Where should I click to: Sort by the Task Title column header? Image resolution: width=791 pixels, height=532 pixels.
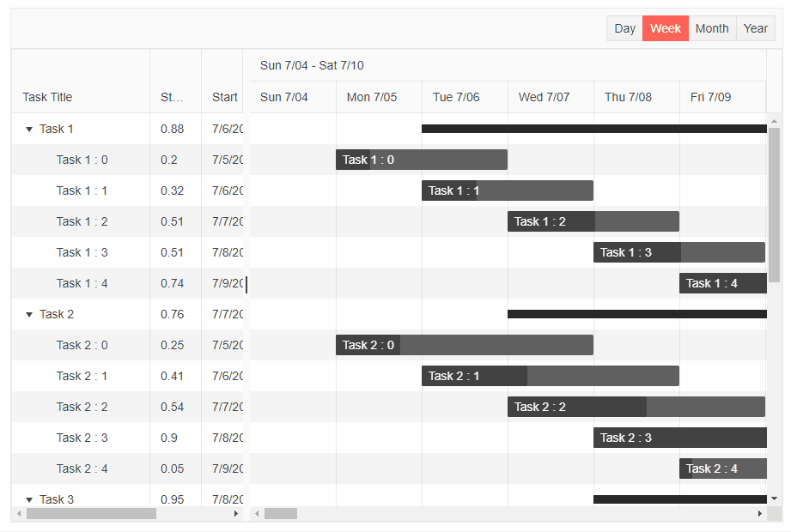click(47, 97)
